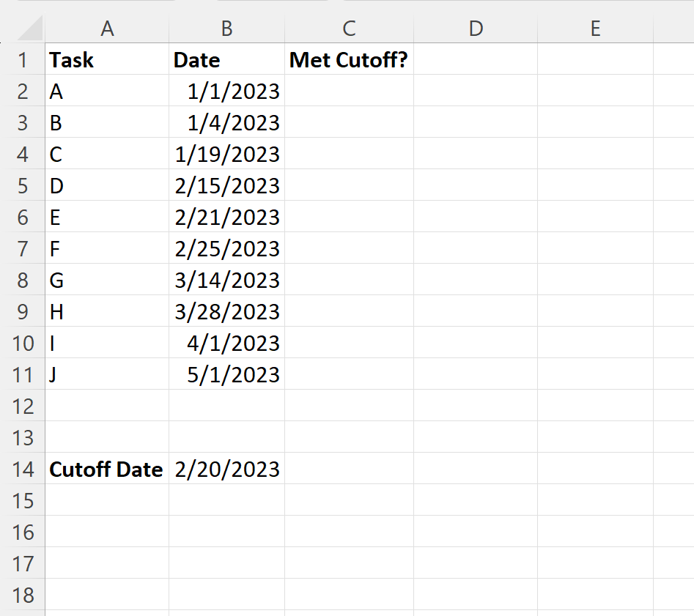This screenshot has height=616, width=694.
Task: Click column C header
Action: tap(349, 29)
